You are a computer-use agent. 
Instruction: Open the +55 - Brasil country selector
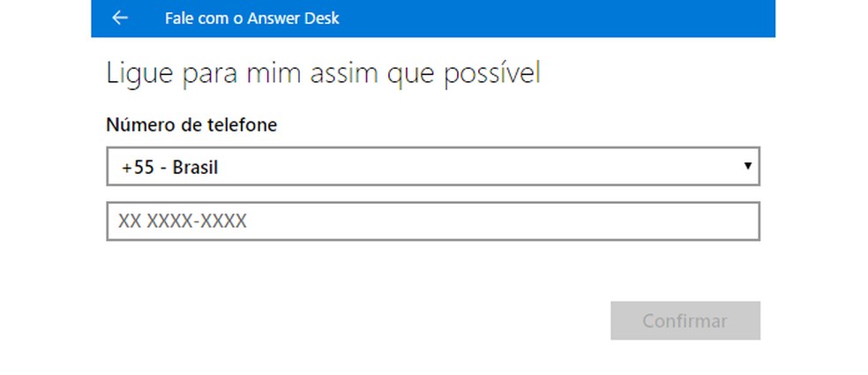click(x=432, y=167)
